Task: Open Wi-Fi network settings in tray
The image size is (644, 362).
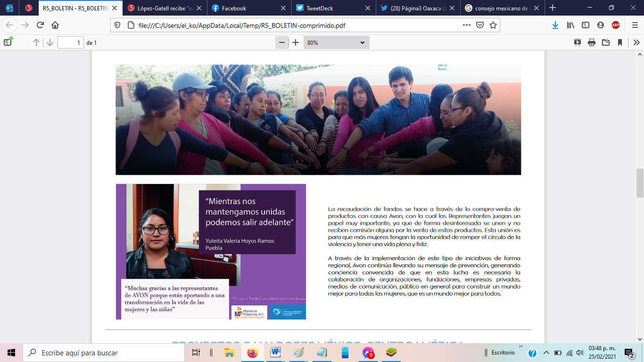Action: pyautogui.click(x=570, y=353)
